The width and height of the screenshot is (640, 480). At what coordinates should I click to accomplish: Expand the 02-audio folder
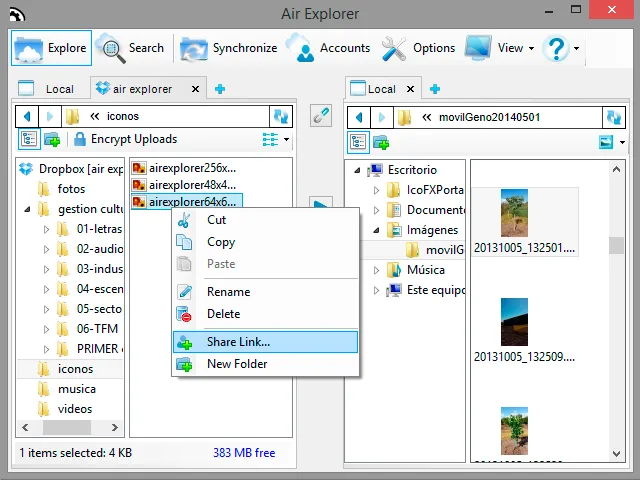pyautogui.click(x=46, y=249)
